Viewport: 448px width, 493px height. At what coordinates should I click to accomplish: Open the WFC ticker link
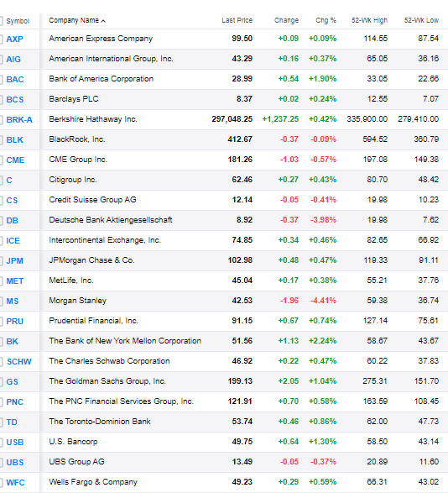click(x=15, y=482)
